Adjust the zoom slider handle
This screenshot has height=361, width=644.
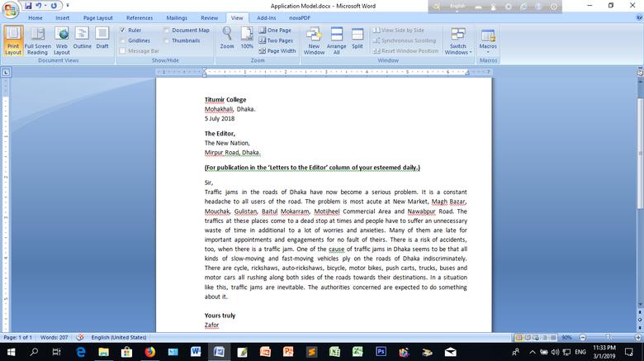tap(608, 338)
